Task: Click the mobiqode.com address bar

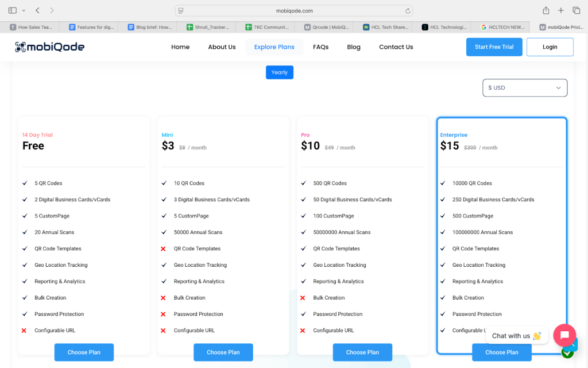Action: coord(293,10)
